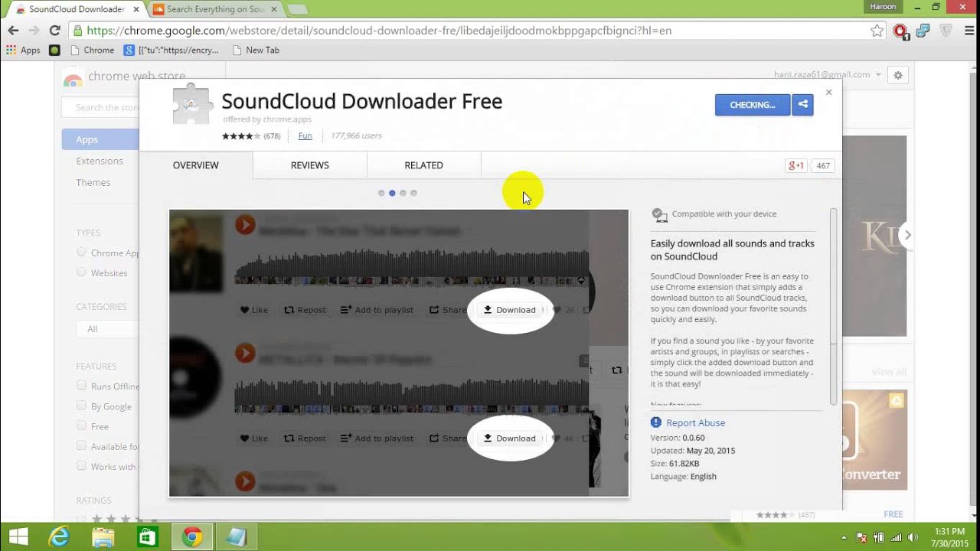Click the next arrow on the right carousel
This screenshot has width=980, height=551.
point(907,235)
